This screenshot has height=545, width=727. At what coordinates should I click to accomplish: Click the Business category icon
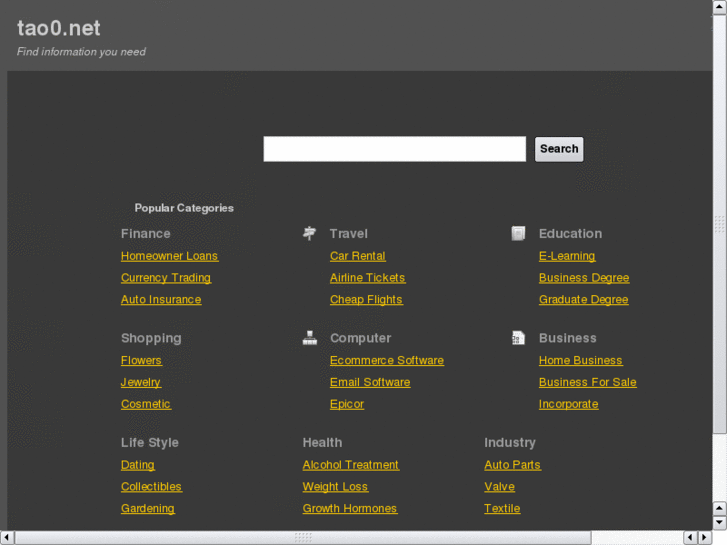tap(518, 338)
